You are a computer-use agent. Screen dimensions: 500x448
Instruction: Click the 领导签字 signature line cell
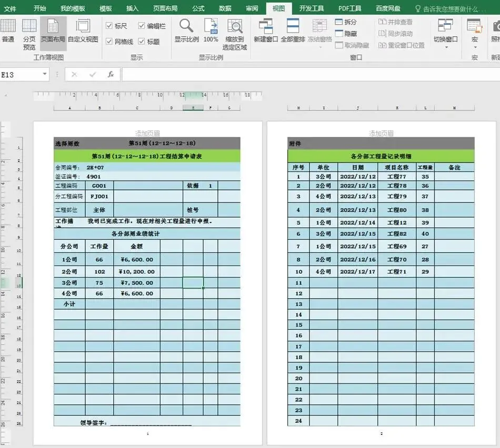(147, 421)
